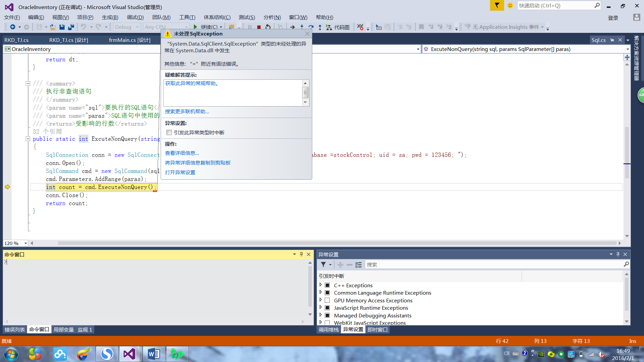Open the 文件(F) menu
Screen dimensions: 644x362
12,17
